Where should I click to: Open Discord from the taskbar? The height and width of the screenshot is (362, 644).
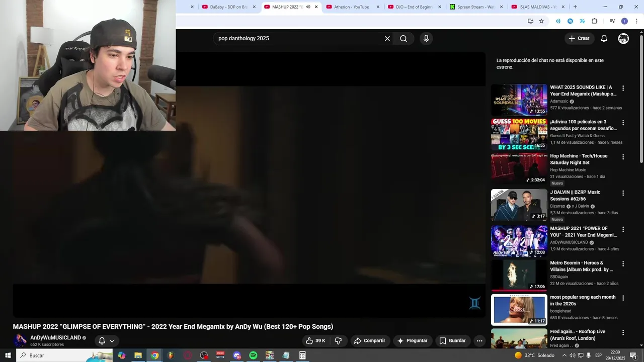[237, 355]
